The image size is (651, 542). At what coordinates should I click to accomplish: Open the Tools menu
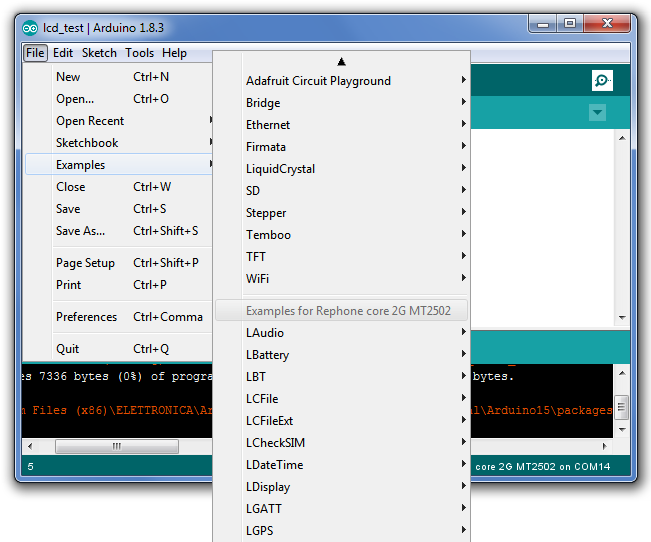coord(140,53)
